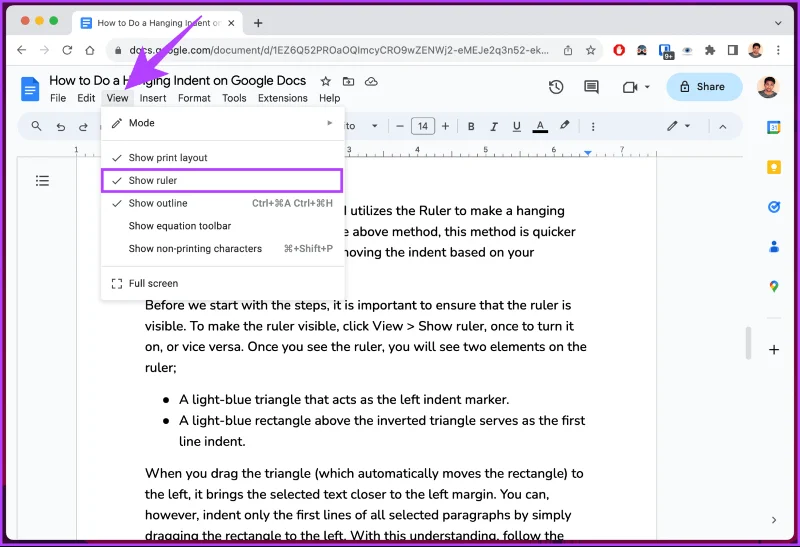
Task: Enable Show equation toolbar
Action: [x=222, y=226]
